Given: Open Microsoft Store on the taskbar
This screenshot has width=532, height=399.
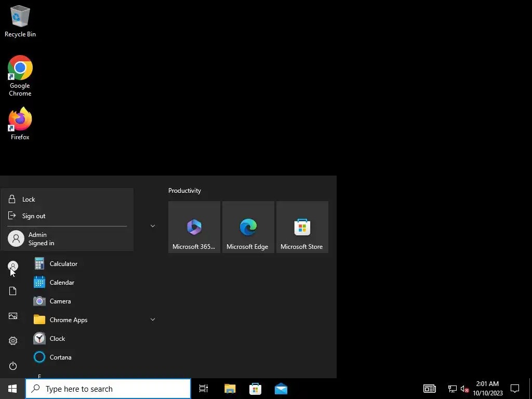Looking at the screenshot, I should click(x=255, y=389).
